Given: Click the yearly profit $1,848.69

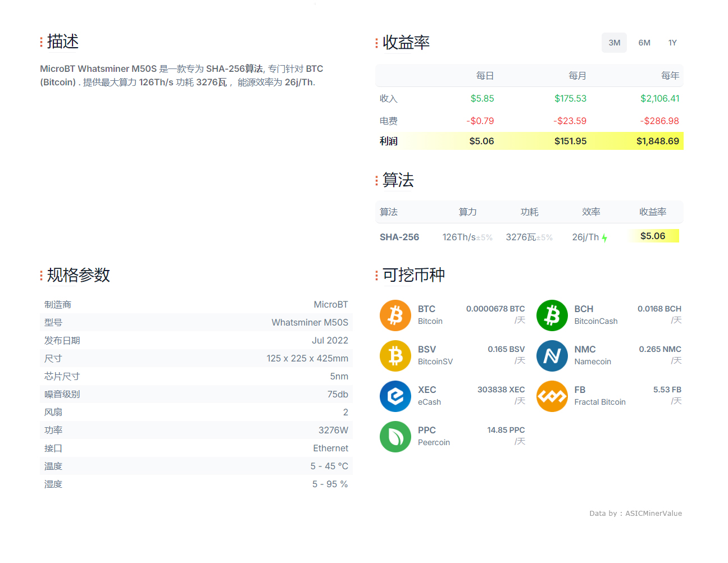Looking at the screenshot, I should 657,141.
